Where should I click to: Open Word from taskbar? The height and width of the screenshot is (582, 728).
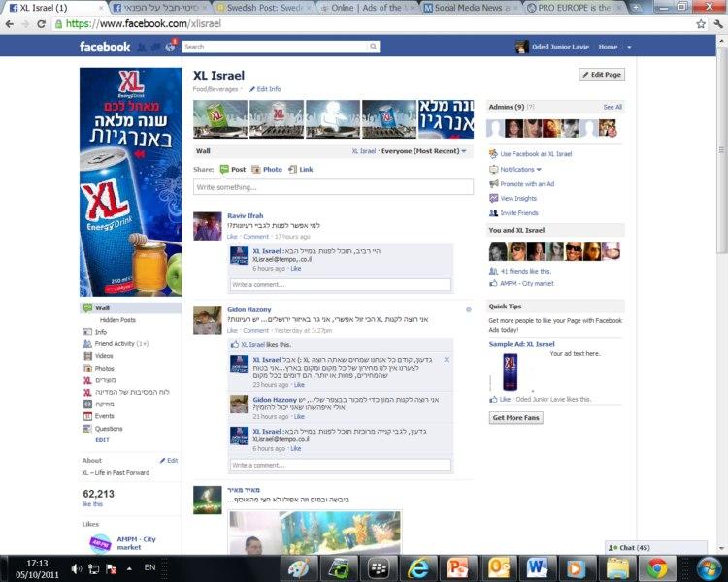pos(537,568)
